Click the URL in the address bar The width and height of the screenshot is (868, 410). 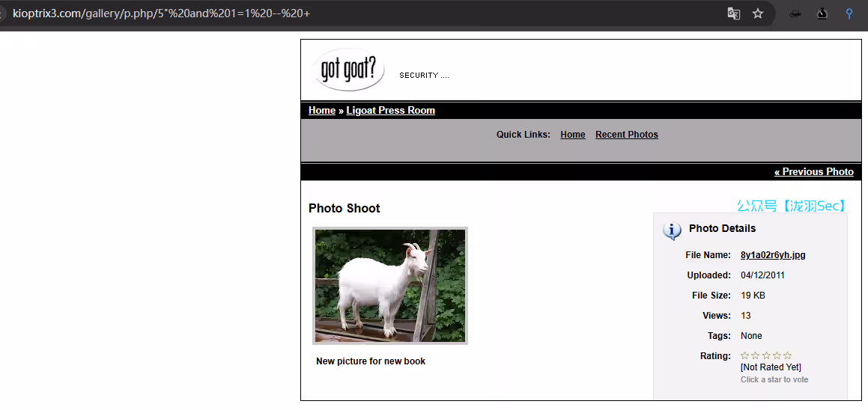(x=161, y=13)
